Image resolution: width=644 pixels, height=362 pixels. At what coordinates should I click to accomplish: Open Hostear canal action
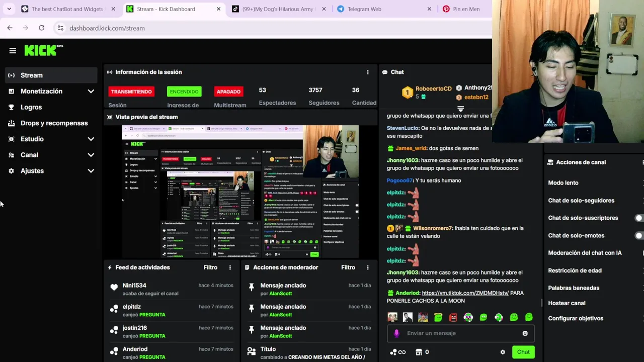point(567,303)
